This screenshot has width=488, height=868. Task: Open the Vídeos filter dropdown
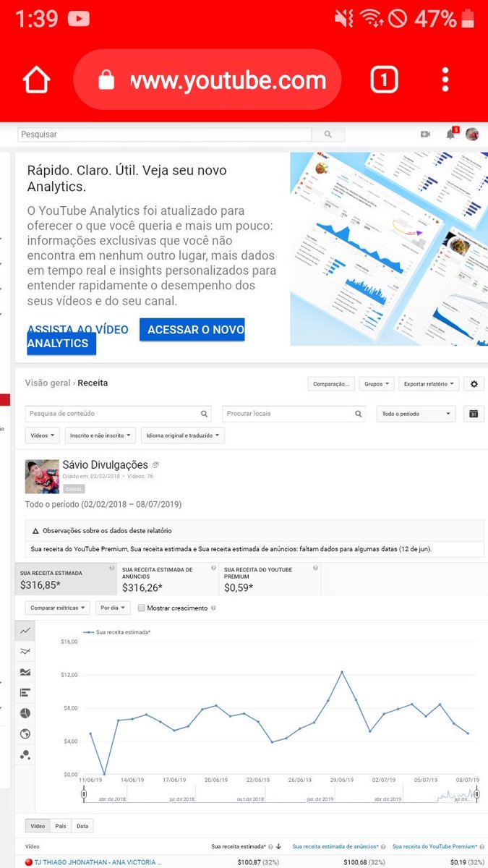(x=43, y=435)
